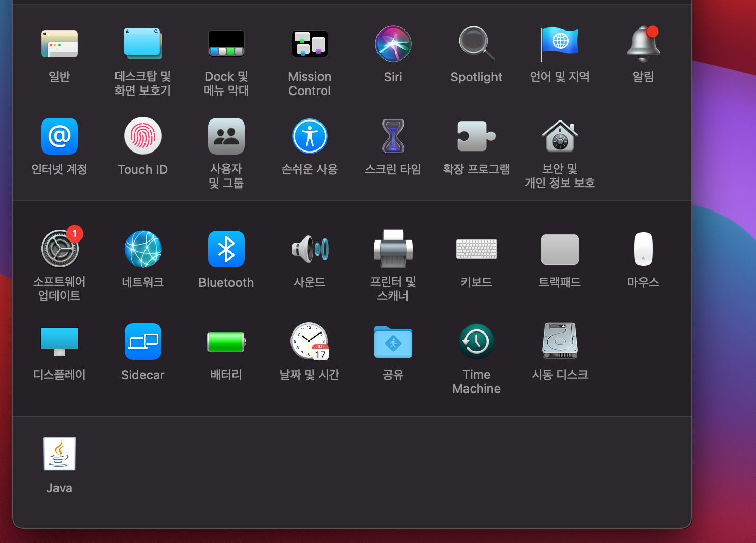Open 언어 및 지역 flag icon
756x543 pixels.
click(x=560, y=44)
